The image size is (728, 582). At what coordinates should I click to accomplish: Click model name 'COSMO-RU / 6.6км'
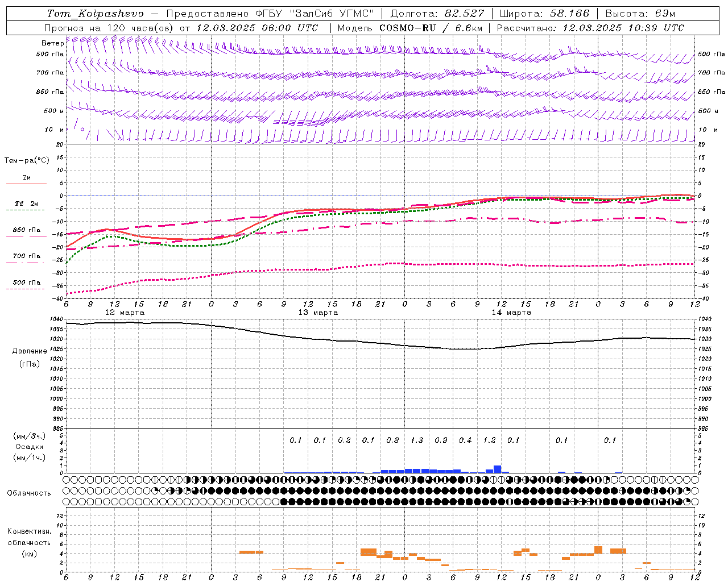(431, 28)
